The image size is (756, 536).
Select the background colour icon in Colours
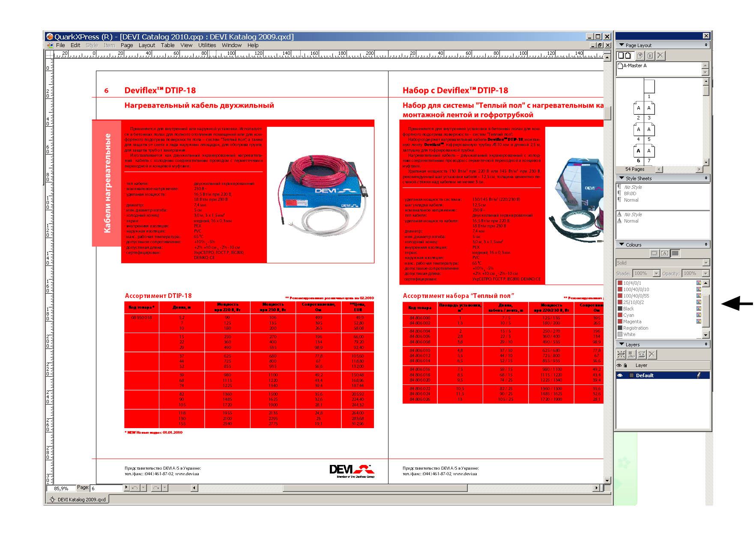coord(675,253)
